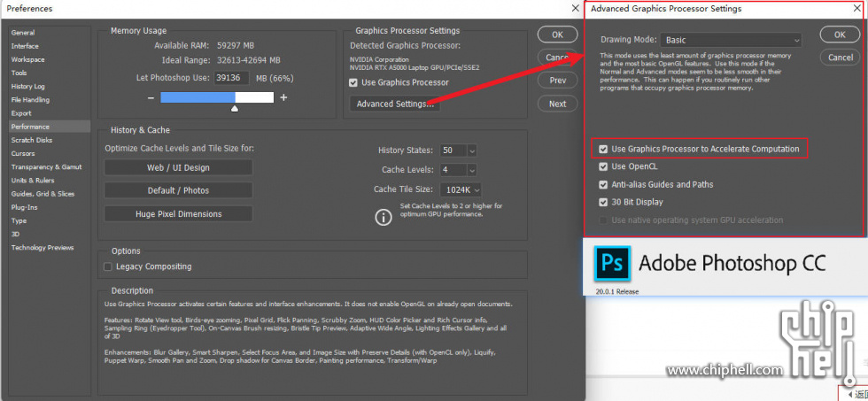
Task: Click Huge Pixel Dimensions cache preset
Action: click(178, 214)
